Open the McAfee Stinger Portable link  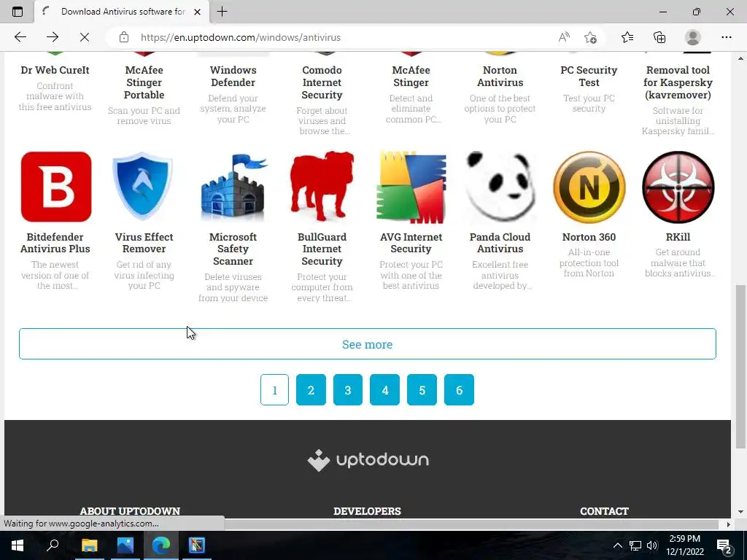point(144,82)
